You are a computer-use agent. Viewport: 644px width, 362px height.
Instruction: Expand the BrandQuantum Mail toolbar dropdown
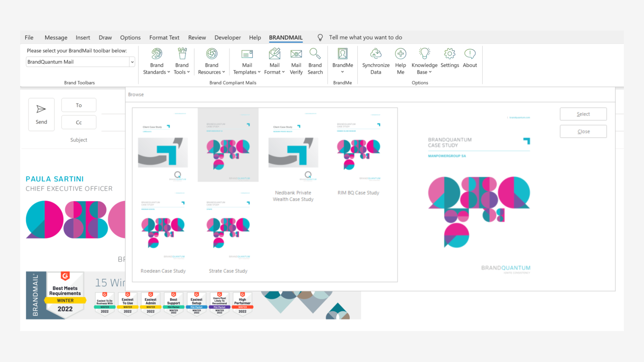pyautogui.click(x=132, y=62)
